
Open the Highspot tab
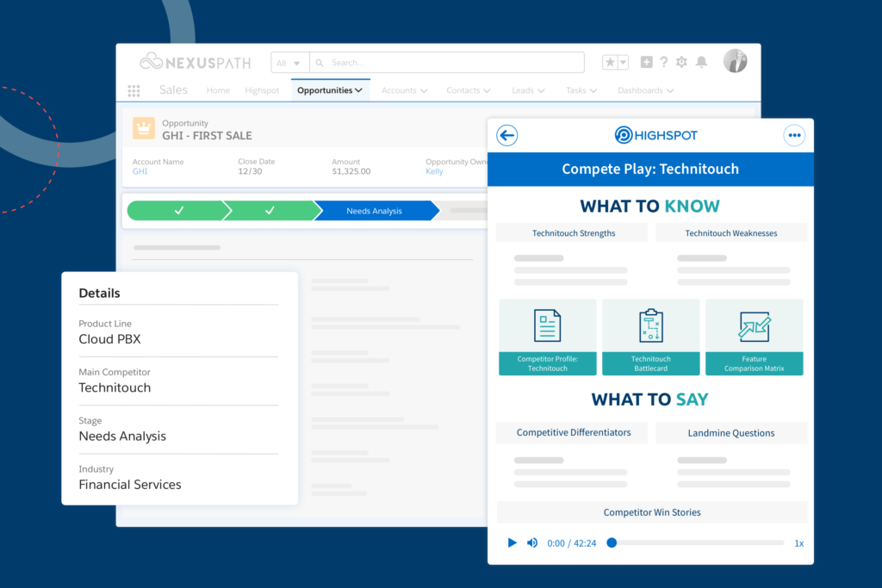[262, 90]
